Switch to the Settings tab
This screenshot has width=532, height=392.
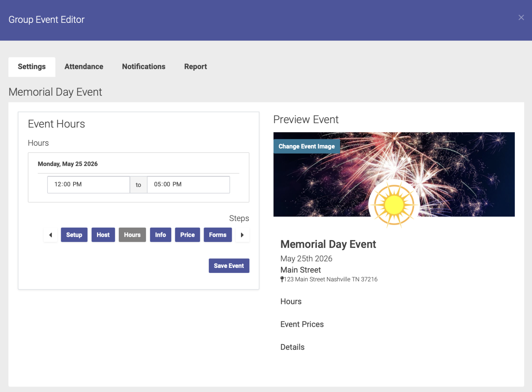pyautogui.click(x=32, y=67)
